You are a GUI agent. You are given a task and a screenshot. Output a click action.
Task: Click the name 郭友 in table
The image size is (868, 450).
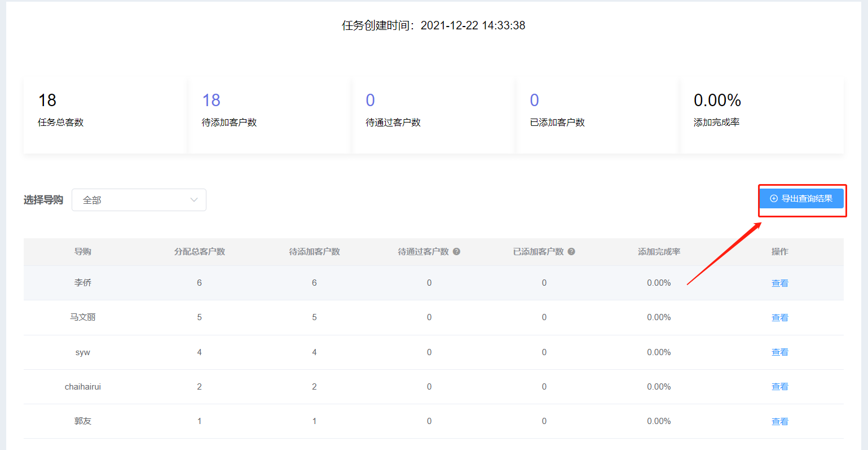(83, 421)
